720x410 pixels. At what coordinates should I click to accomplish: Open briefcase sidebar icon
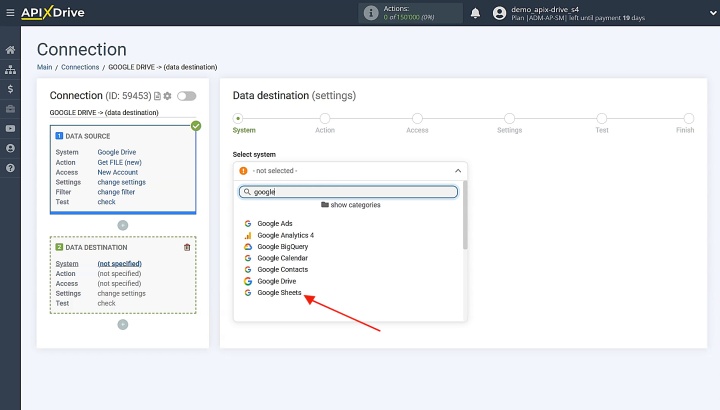[10, 109]
